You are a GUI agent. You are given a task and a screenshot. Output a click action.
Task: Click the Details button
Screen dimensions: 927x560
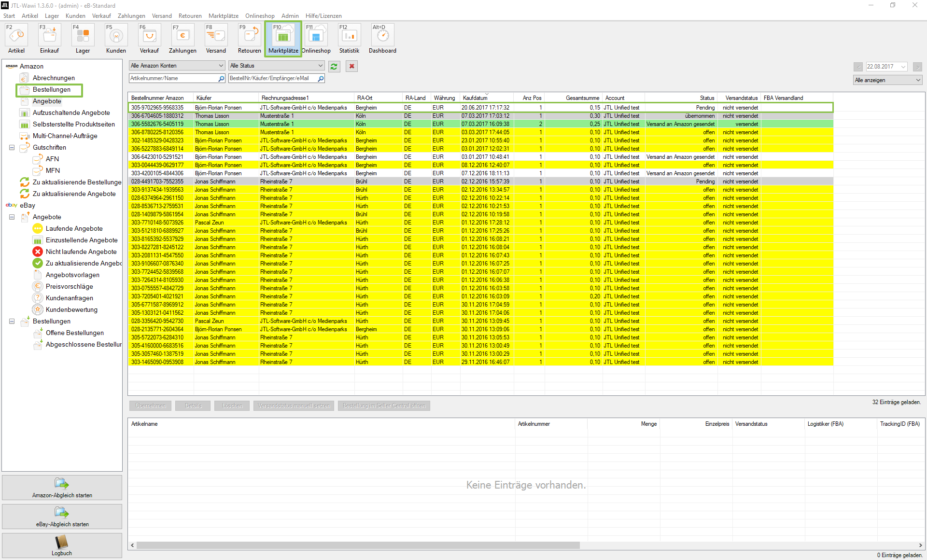pos(193,406)
